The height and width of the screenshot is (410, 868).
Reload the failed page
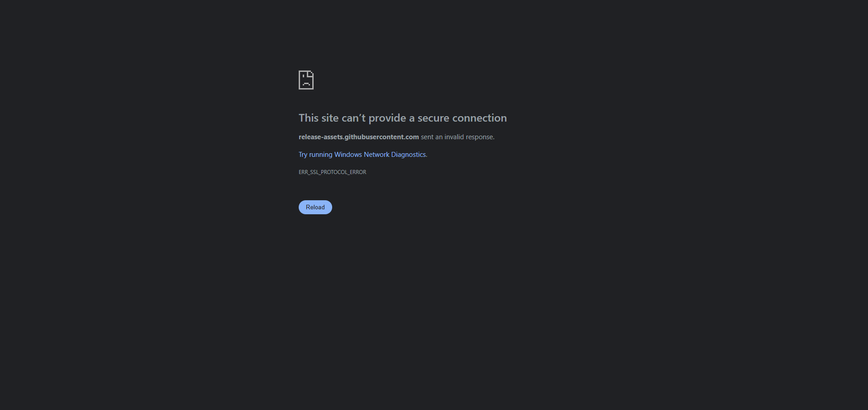click(315, 207)
